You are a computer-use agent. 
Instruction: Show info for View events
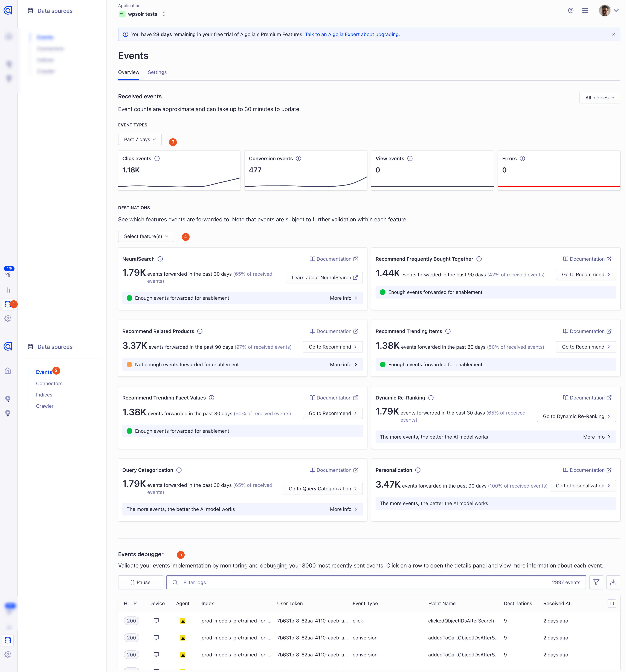pyautogui.click(x=410, y=158)
